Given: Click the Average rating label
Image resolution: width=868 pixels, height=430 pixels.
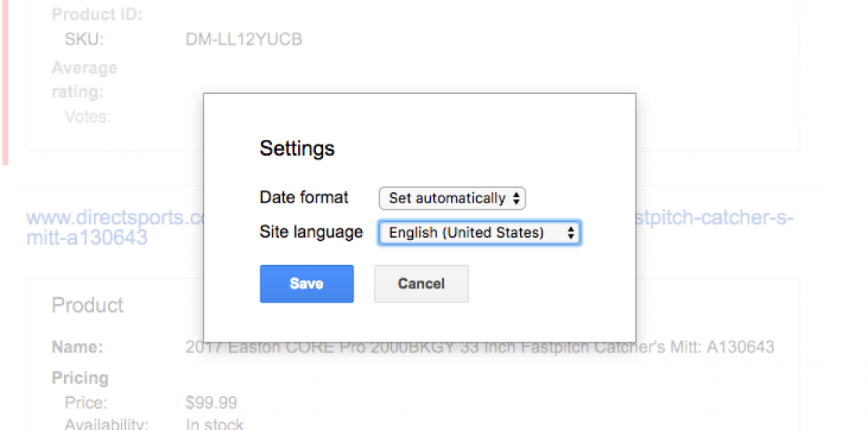Looking at the screenshot, I should coord(84,80).
